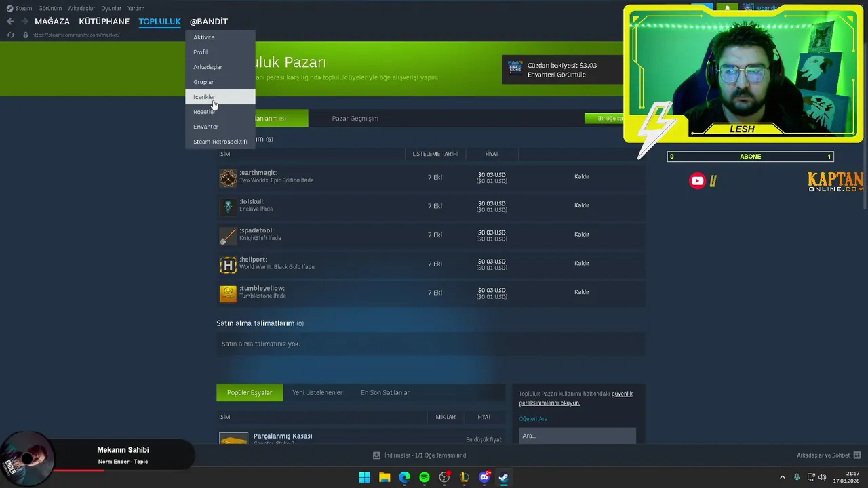Open İndirmeler download status in footer
The height and width of the screenshot is (488, 868).
(x=420, y=455)
